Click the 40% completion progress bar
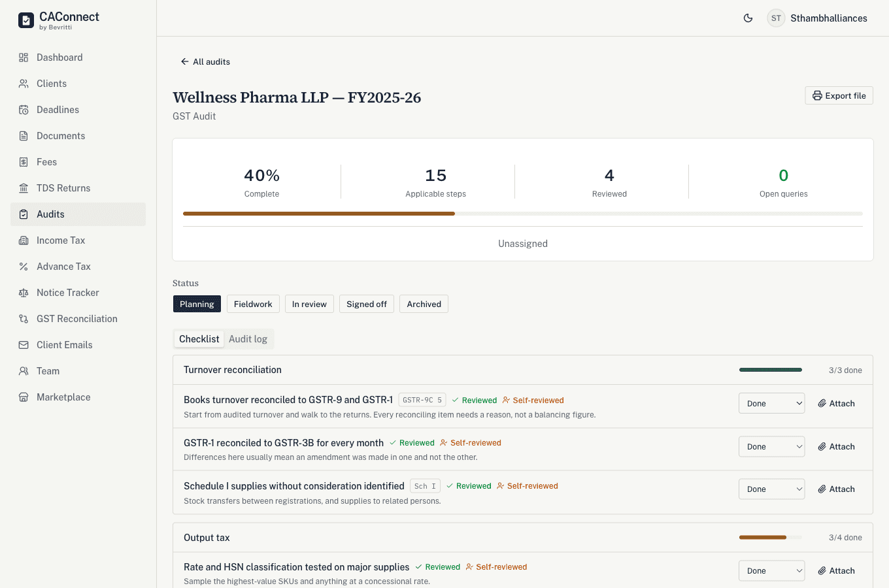This screenshot has width=889, height=588. (x=523, y=214)
